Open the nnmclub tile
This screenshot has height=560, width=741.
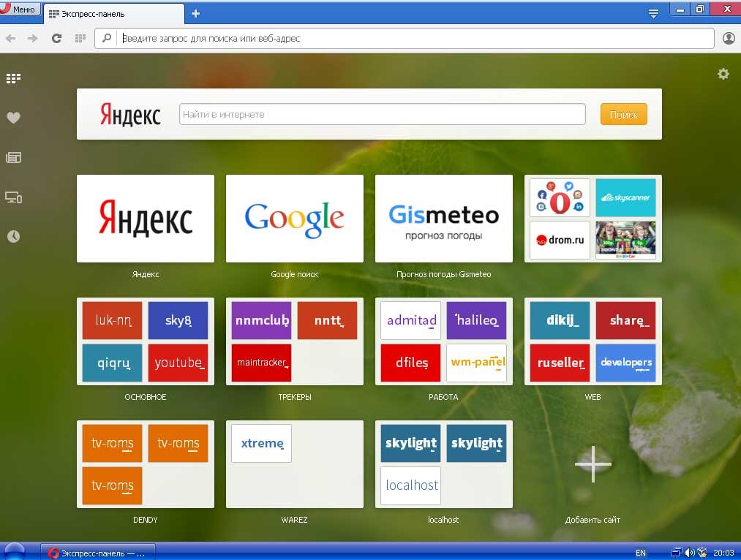pos(261,320)
